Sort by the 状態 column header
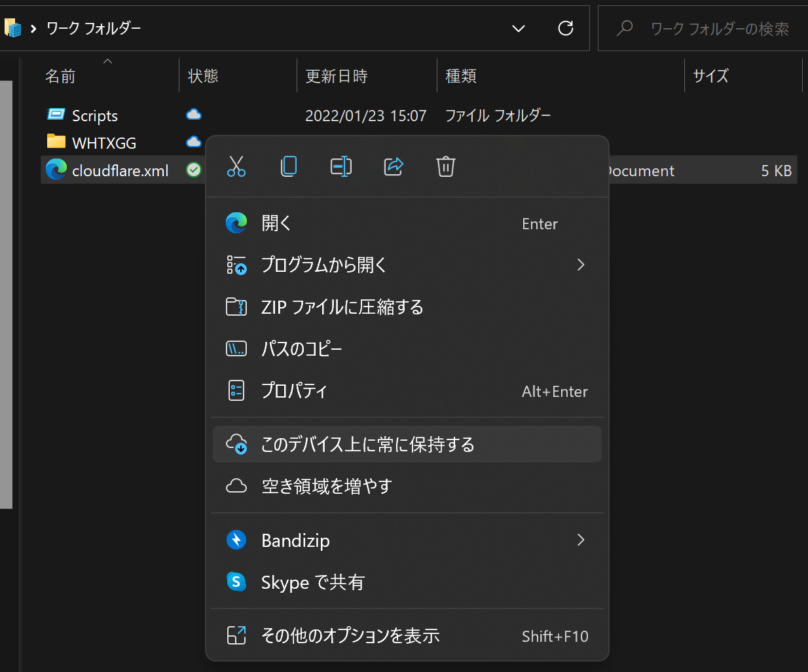Image resolution: width=808 pixels, height=672 pixels. (x=238, y=76)
